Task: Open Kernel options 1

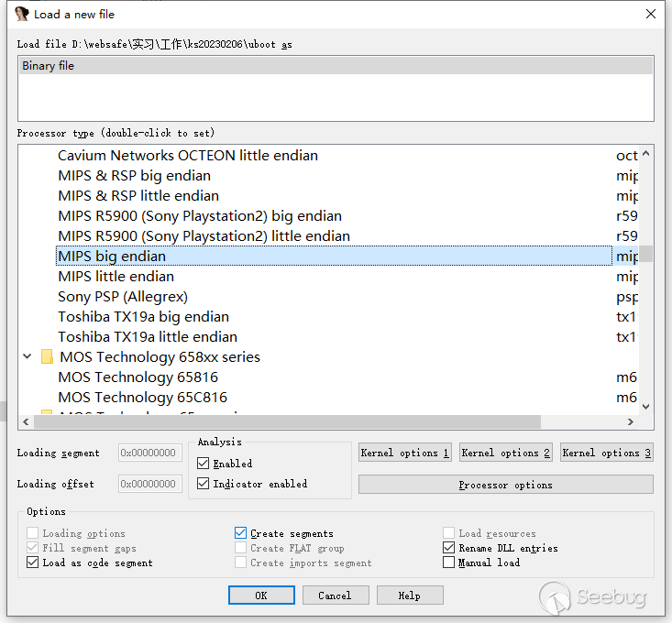Action: click(405, 453)
